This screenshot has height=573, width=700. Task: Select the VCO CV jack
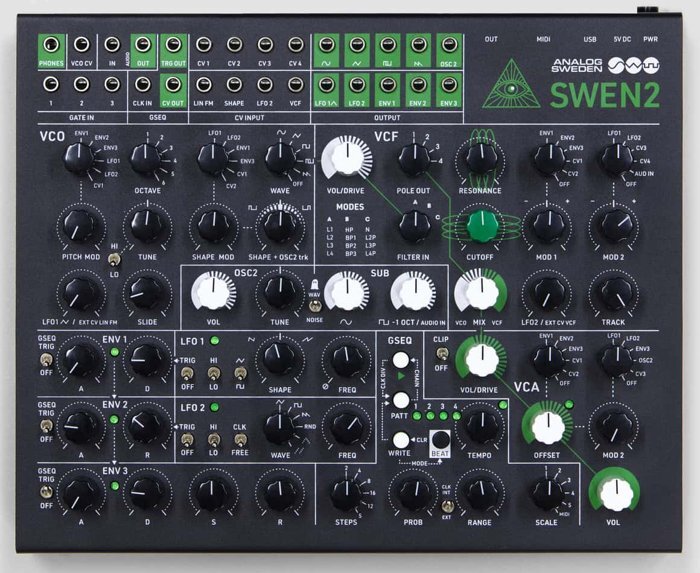[81, 45]
